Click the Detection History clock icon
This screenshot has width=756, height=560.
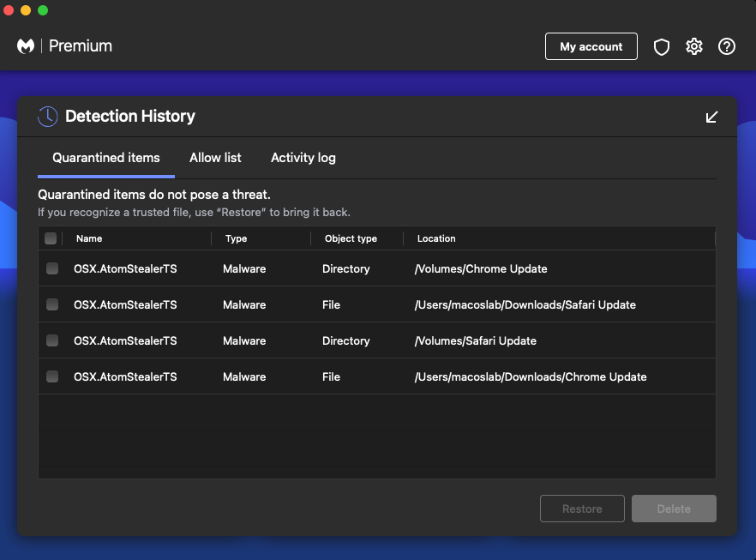tap(48, 117)
